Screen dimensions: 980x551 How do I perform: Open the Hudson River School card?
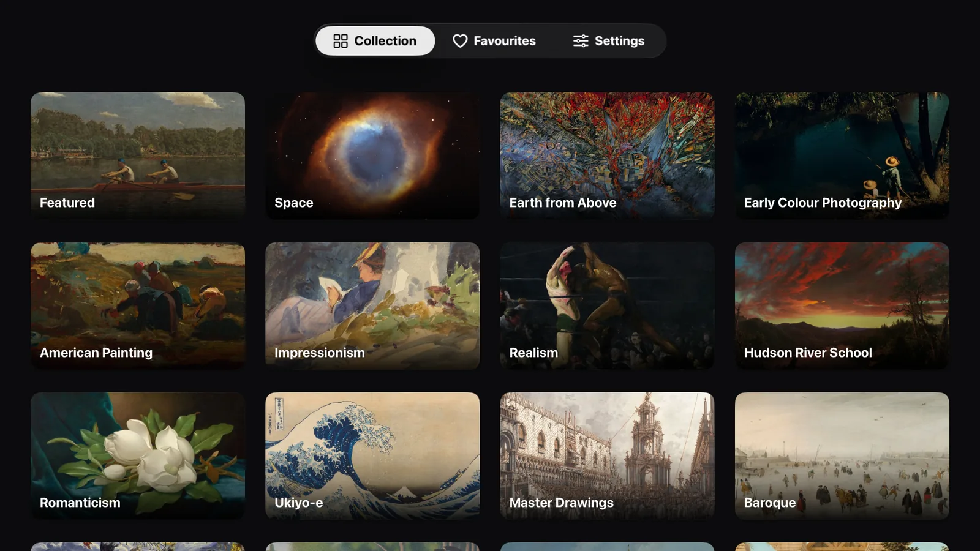842,305
